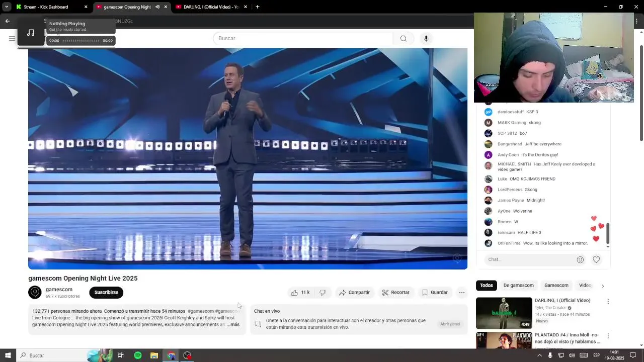Click the first #gamescom hashtag in description
Screen dimensions: 644x362
[x=201, y=311]
